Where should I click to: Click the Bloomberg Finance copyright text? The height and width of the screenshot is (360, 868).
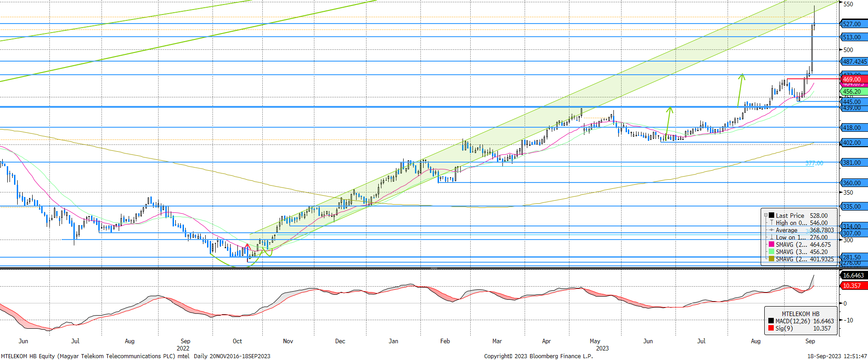[x=538, y=356]
